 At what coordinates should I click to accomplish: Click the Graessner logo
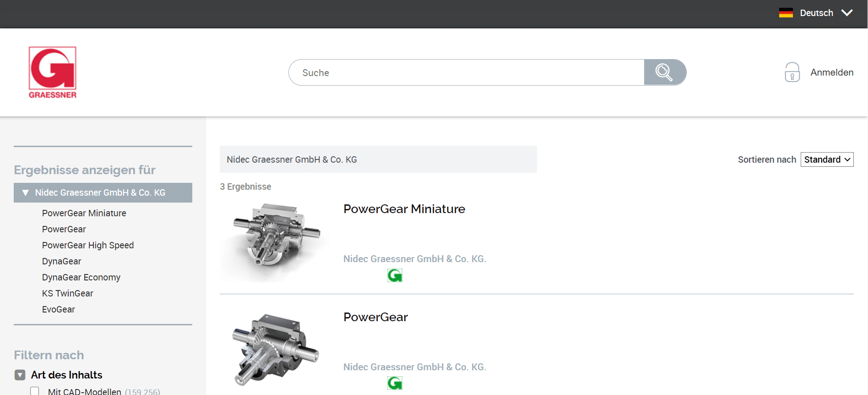(x=53, y=72)
